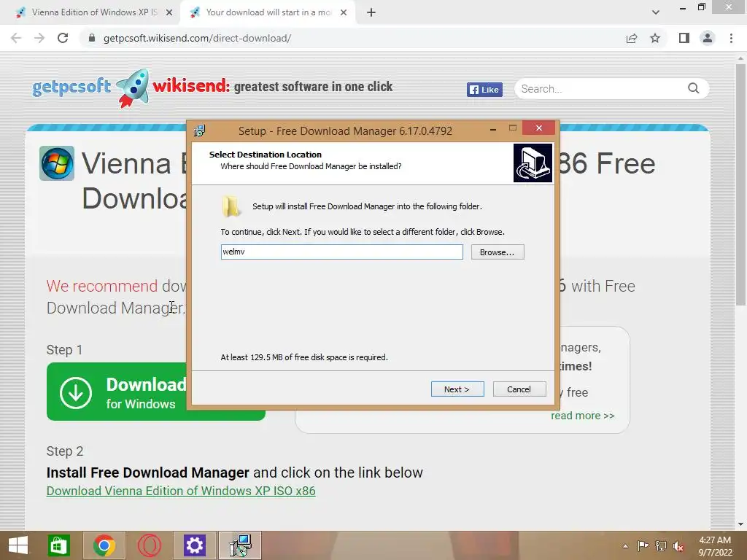The width and height of the screenshot is (747, 560).
Task: Click the address bar URL
Action: (x=197, y=38)
